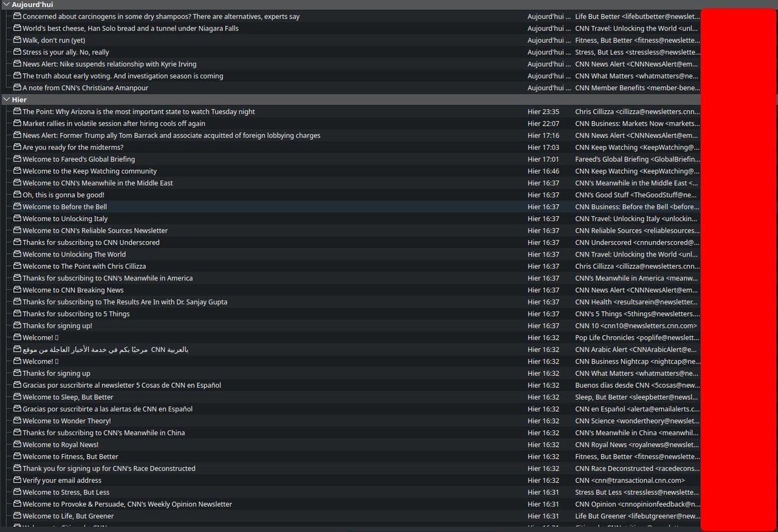Click the Hier 23:35 date cell
The image size is (778, 532).
click(543, 111)
